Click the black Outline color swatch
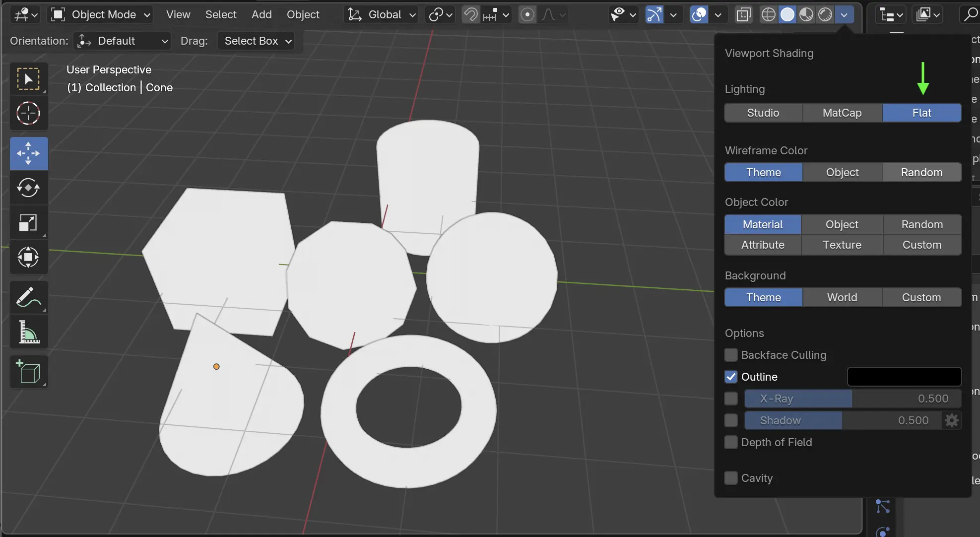Screen dimensions: 980x537 coord(904,377)
